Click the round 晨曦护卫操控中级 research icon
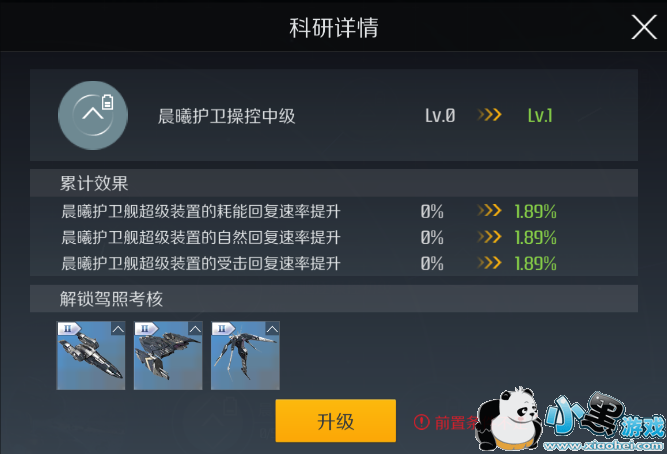The height and width of the screenshot is (454, 667). (x=93, y=115)
